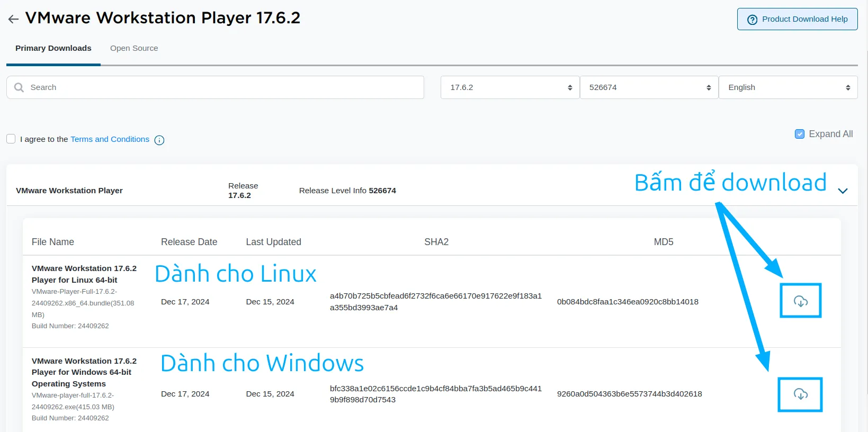Click the search magnifier icon
This screenshot has width=868, height=432.
(x=19, y=87)
